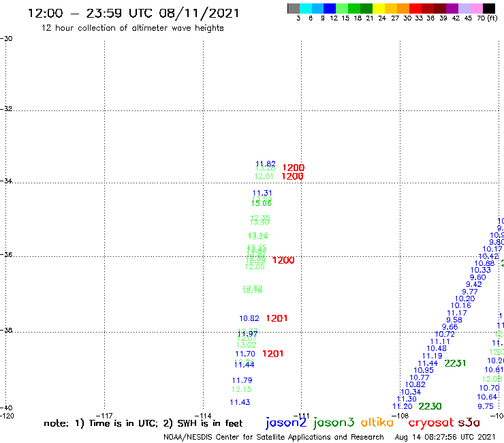Screen dimensions: 504x443
Task: Click the green 'jason3' satellite label
Action: coord(334,423)
